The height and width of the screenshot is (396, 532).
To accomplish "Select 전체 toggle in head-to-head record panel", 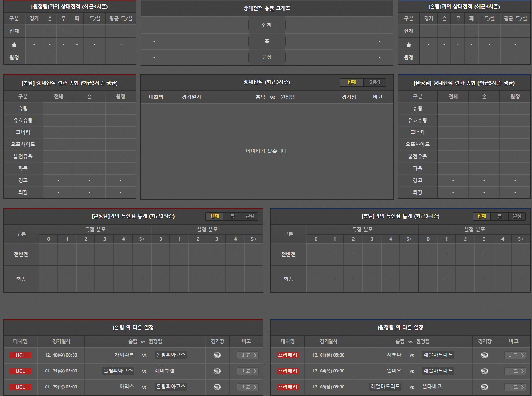I will pyautogui.click(x=352, y=82).
